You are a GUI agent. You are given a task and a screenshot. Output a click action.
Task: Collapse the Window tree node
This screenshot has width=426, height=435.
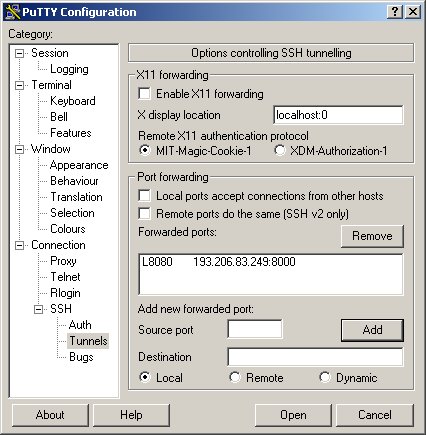pos(20,149)
